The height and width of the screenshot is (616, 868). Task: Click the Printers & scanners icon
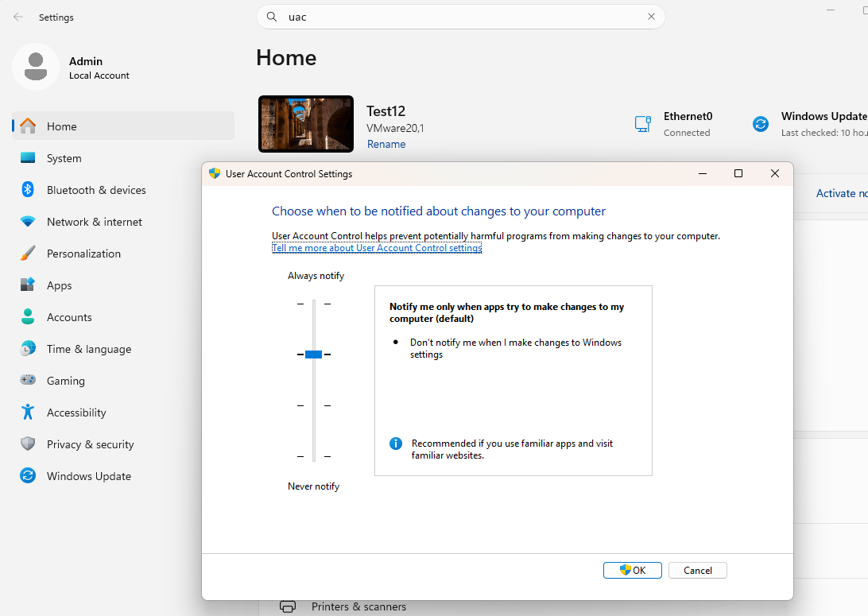pyautogui.click(x=288, y=606)
